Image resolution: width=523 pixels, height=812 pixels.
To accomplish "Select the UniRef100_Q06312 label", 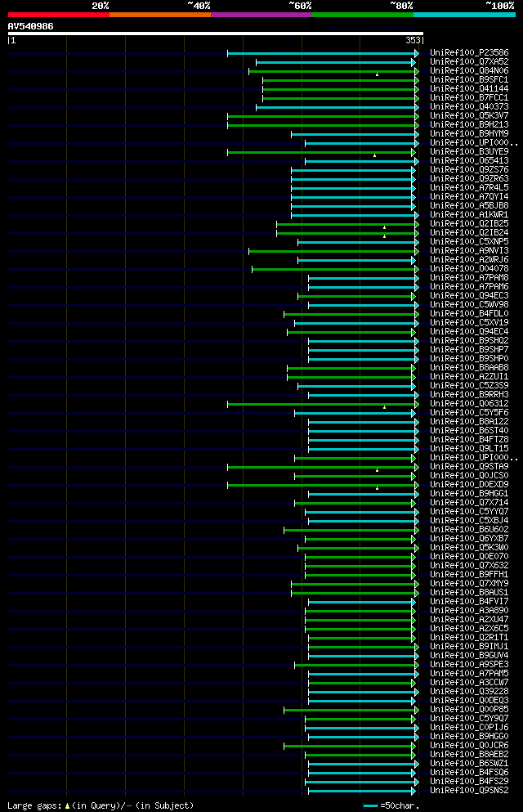I will 469,403.
